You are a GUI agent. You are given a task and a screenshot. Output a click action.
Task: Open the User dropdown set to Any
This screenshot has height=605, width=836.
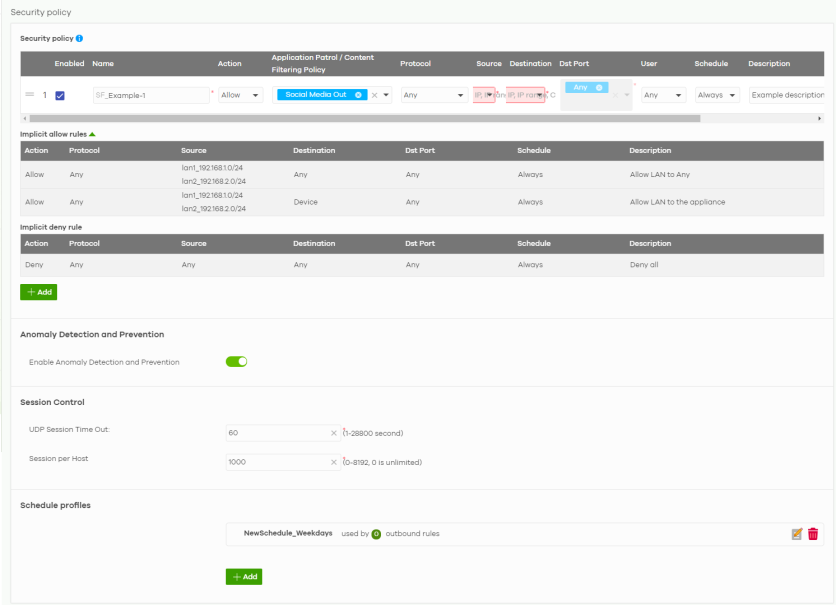click(x=663, y=96)
